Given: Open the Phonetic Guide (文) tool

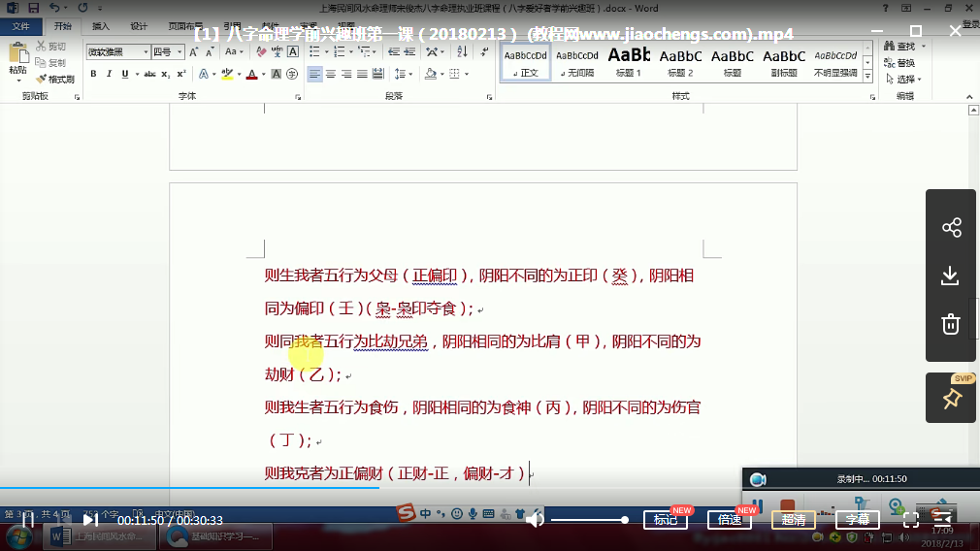Looking at the screenshot, I should point(277,51).
